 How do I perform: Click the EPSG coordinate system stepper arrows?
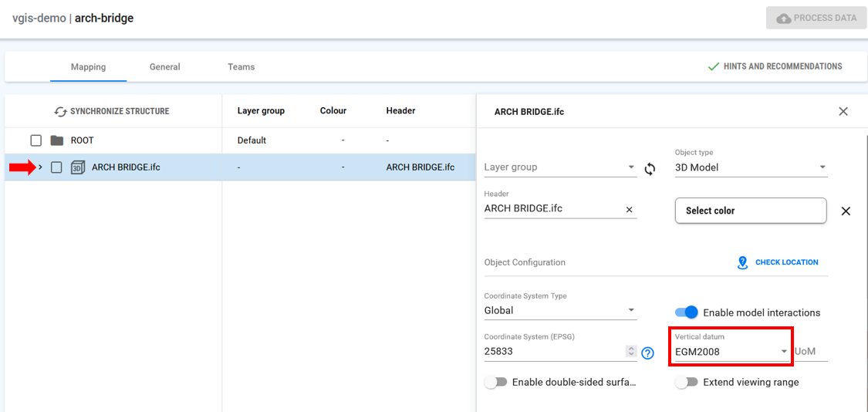[x=630, y=351]
